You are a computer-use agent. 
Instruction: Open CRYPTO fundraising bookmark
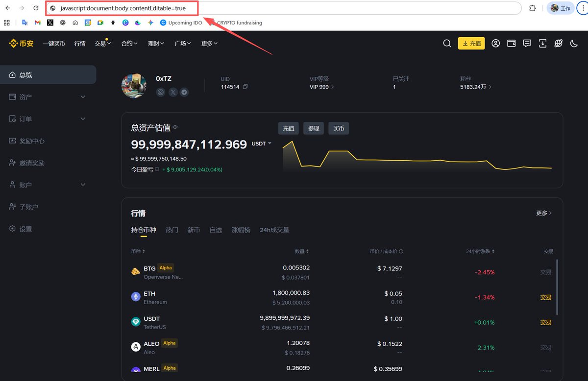click(x=235, y=23)
